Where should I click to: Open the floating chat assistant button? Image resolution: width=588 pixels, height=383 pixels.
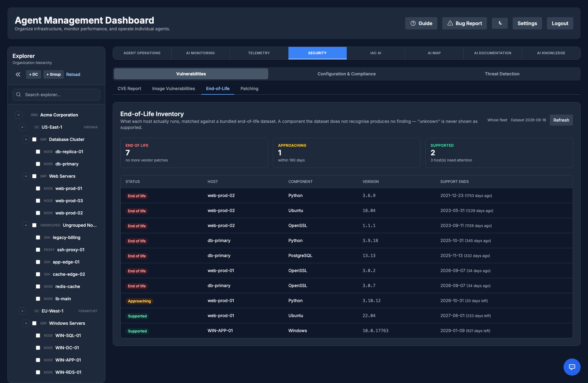(572, 367)
